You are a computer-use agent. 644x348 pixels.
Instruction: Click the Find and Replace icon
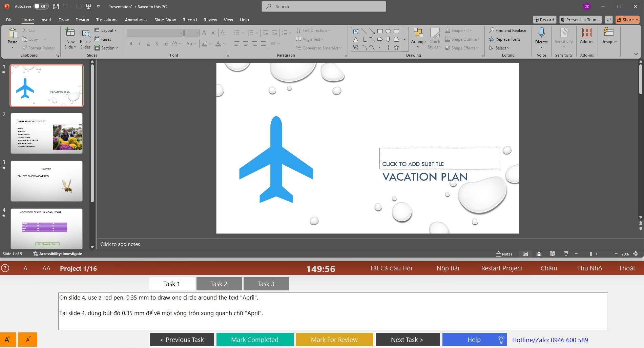pyautogui.click(x=492, y=30)
